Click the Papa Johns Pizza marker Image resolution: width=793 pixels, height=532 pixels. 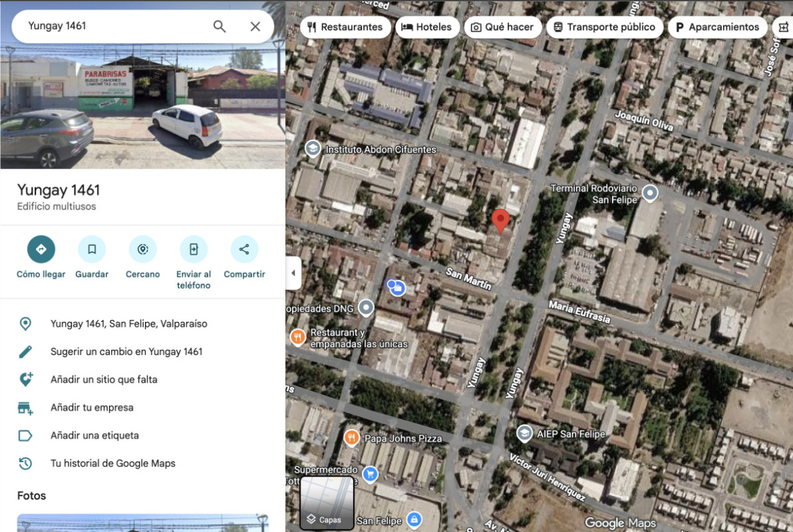[351, 437]
